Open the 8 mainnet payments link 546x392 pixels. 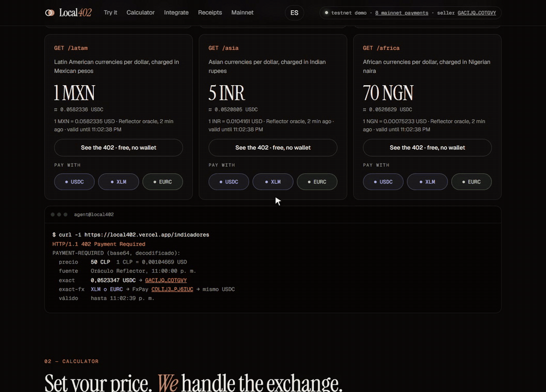pos(402,13)
